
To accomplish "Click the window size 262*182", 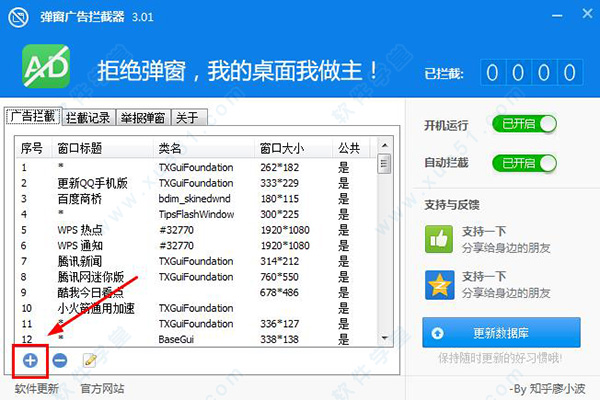I will [x=279, y=167].
